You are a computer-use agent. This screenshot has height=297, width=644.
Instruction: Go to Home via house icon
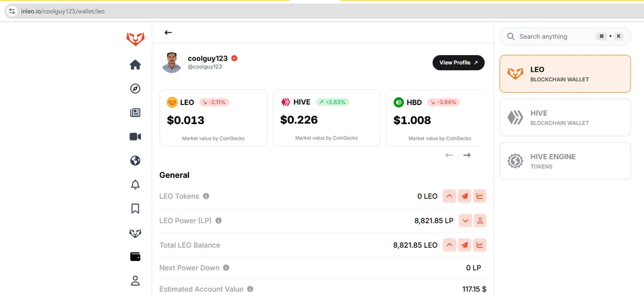pos(135,65)
